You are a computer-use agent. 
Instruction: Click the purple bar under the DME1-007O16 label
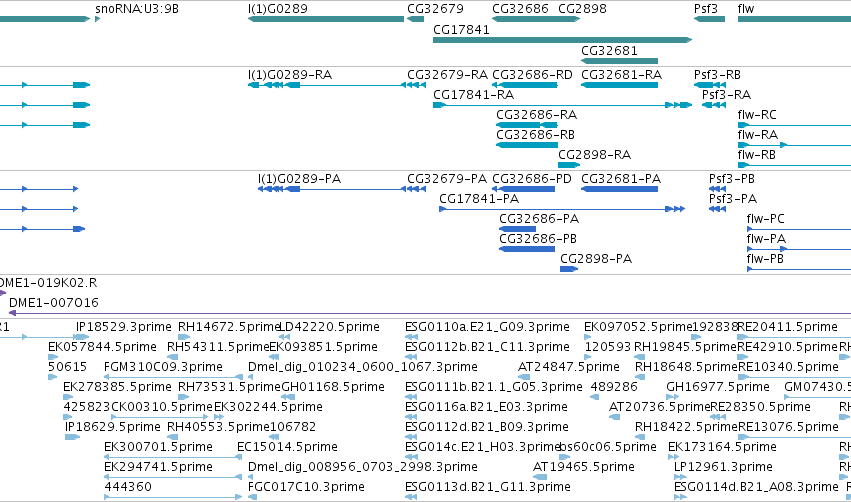[430, 313]
